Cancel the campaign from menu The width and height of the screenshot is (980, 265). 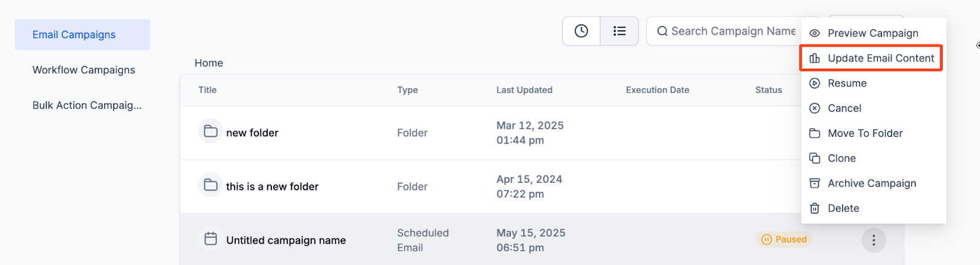844,109
